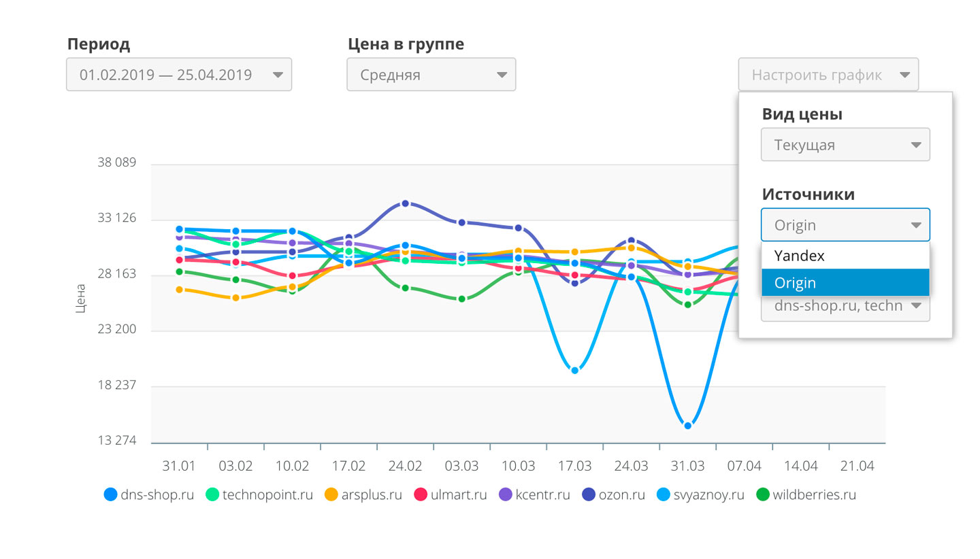Click the kcentr.ru purple legend icon

tap(506, 495)
